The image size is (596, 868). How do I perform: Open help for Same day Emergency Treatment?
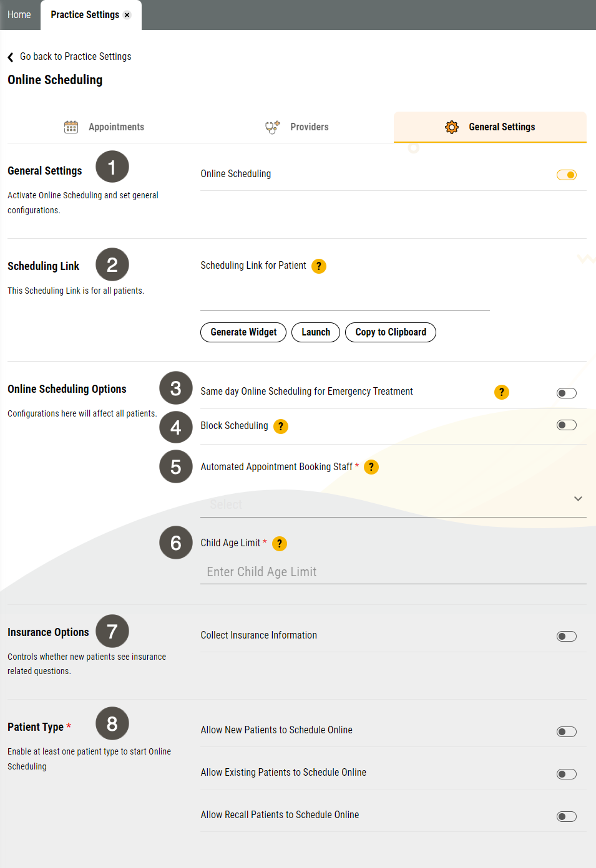[502, 392]
